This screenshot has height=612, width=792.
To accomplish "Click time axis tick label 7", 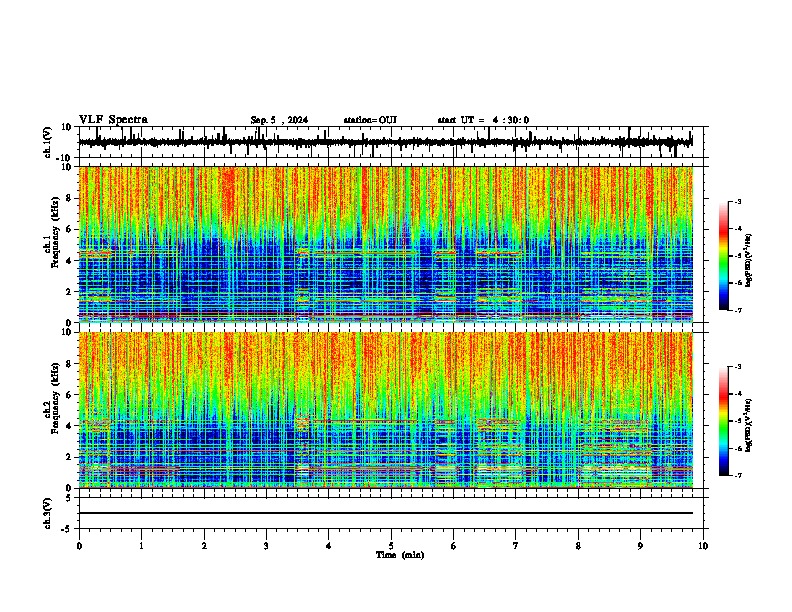I will click(x=516, y=546).
